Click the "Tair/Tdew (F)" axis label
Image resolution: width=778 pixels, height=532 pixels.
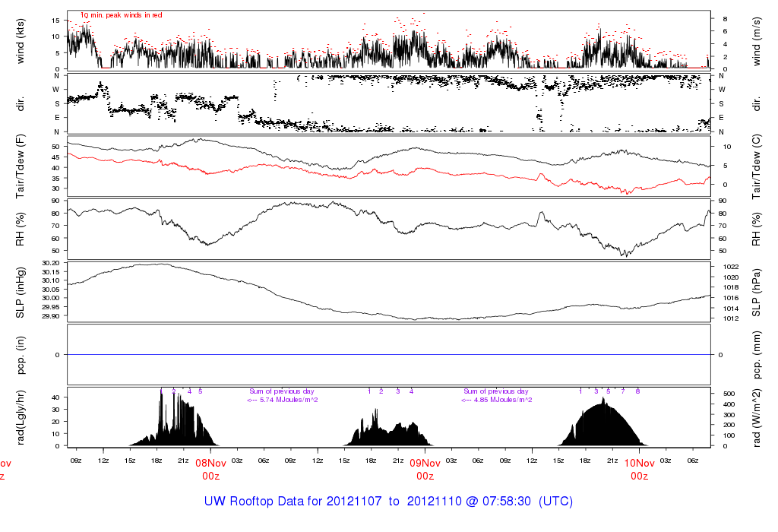click(21, 166)
